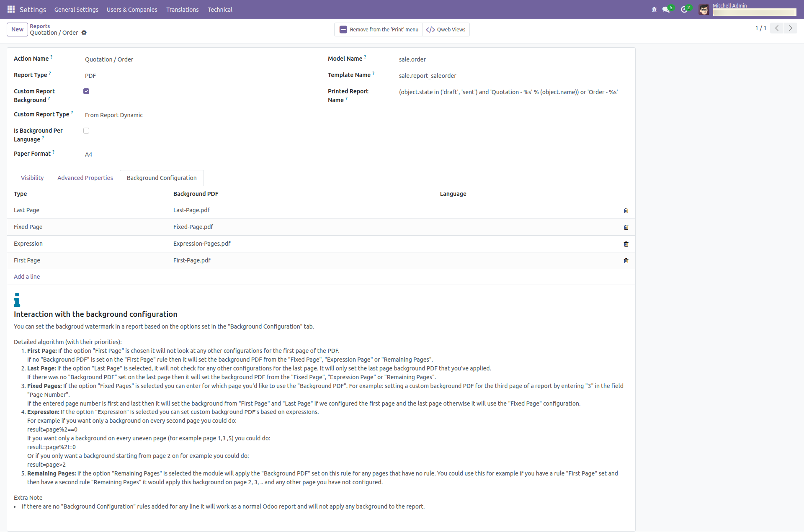804x532 pixels.
Task: Open the conversations chat icon
Action: [x=666, y=9]
